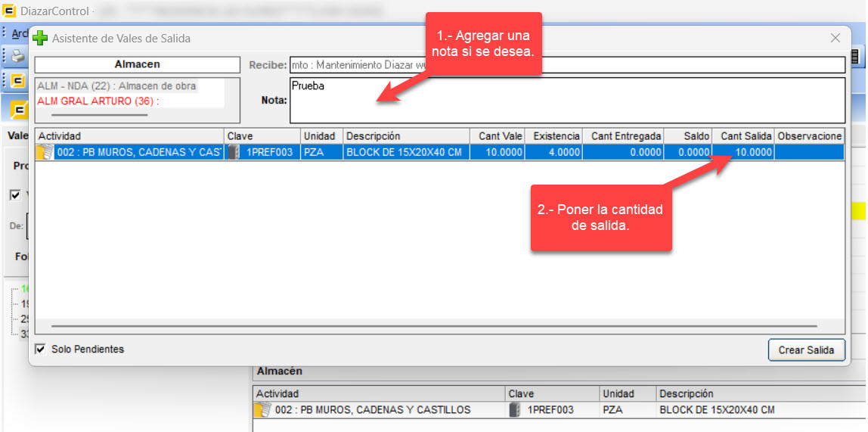
Task: Click inside the Nota text field
Action: pyautogui.click(x=566, y=101)
